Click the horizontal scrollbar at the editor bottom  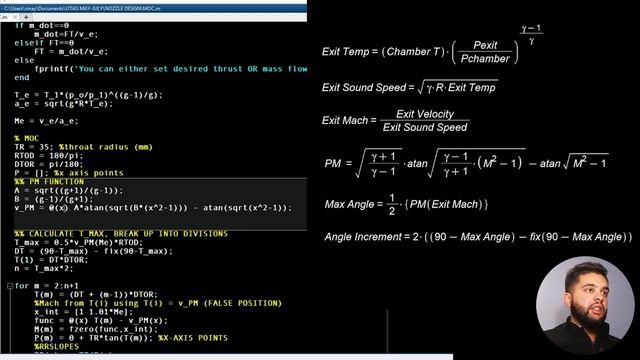click(227, 357)
